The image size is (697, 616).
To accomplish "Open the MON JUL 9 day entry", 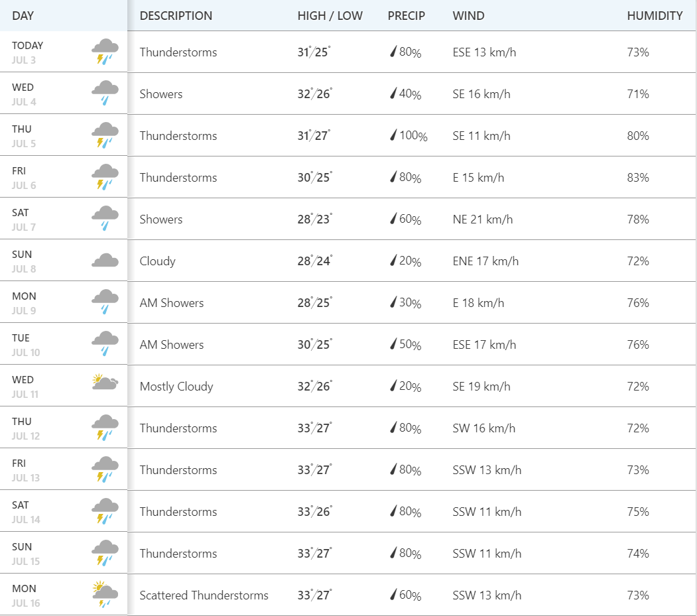I will pos(64,302).
